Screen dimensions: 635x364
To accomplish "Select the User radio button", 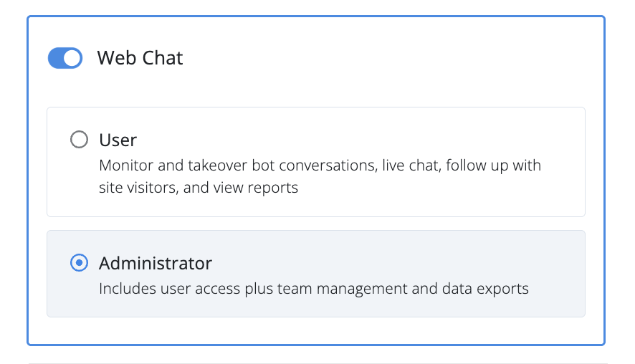I will coord(79,140).
